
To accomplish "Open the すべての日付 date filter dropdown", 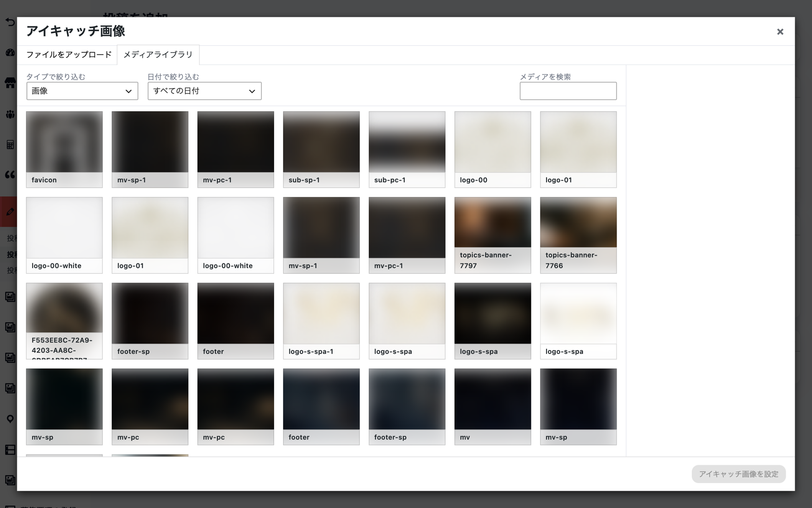I will coord(205,91).
